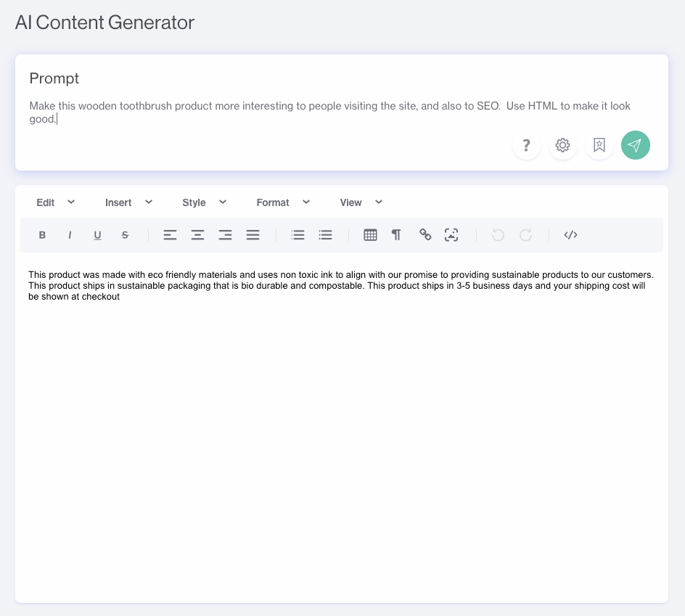Open prompt help question mark
Viewport: 685px width, 616px height.
point(526,145)
